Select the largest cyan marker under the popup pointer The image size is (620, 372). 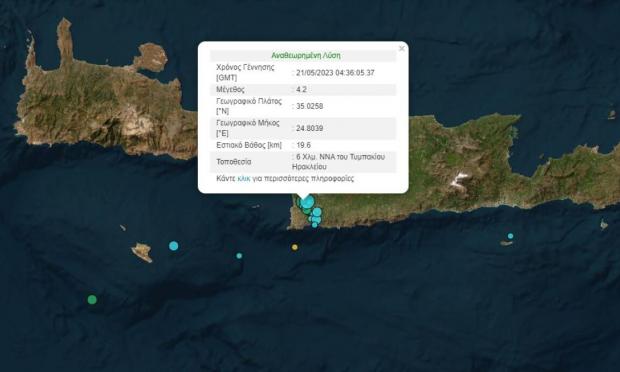click(308, 202)
